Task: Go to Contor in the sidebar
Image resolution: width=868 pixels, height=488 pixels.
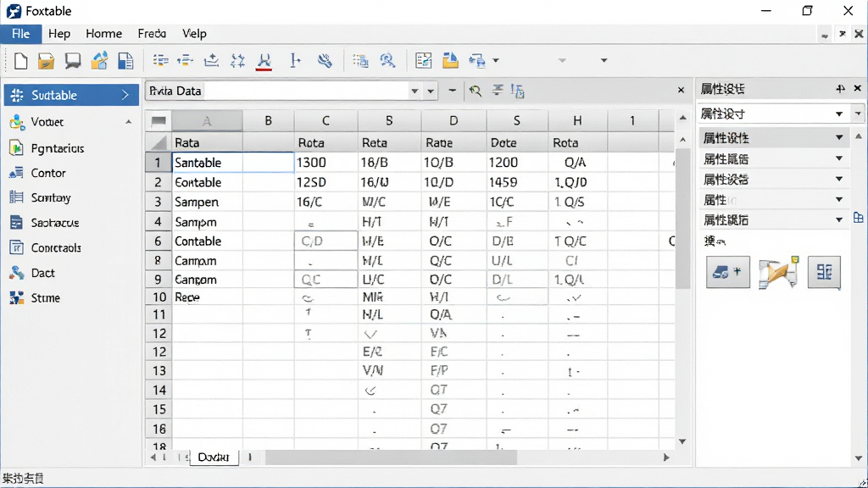Action: pyautogui.click(x=48, y=173)
